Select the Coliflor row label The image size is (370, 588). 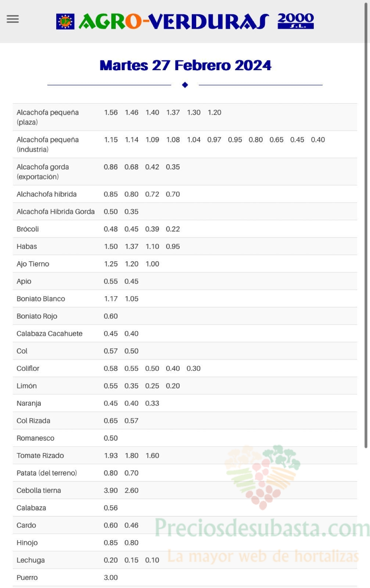point(28,368)
